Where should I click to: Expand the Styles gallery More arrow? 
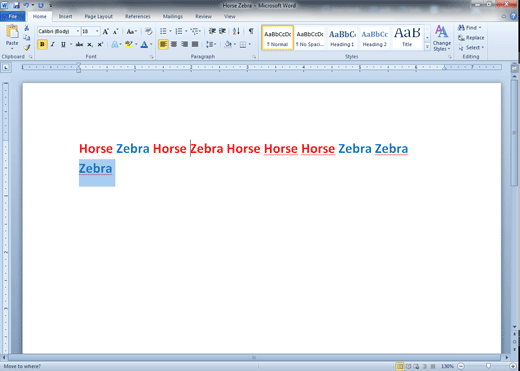coord(427,47)
